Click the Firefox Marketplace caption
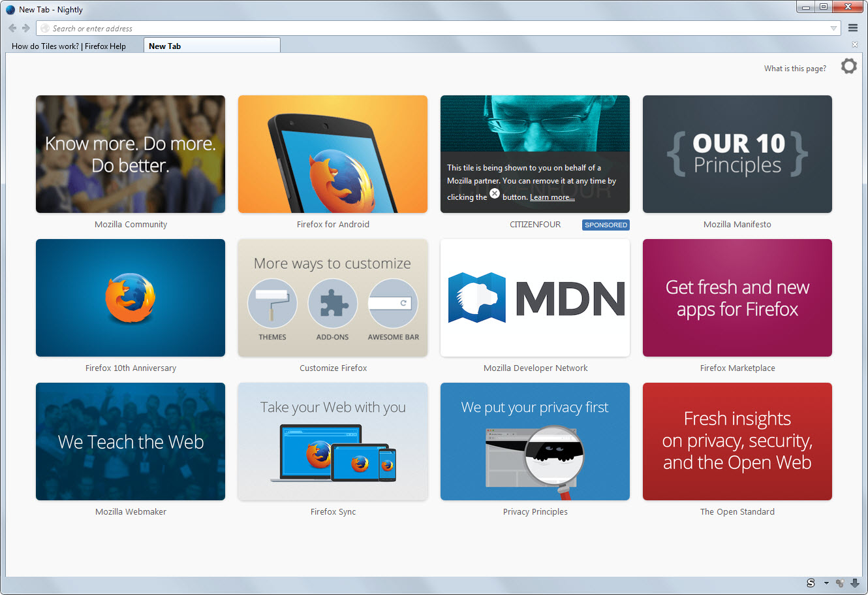This screenshot has height=595, width=868. click(737, 368)
